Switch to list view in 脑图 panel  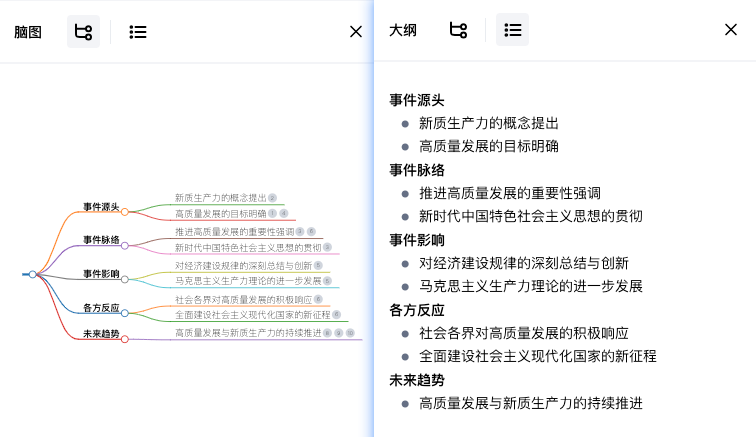[138, 31]
